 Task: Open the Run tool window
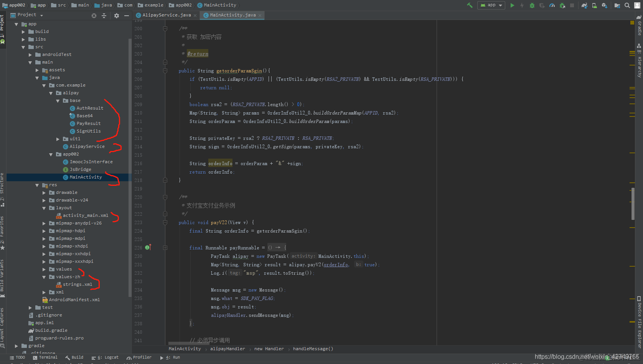pyautogui.click(x=170, y=357)
